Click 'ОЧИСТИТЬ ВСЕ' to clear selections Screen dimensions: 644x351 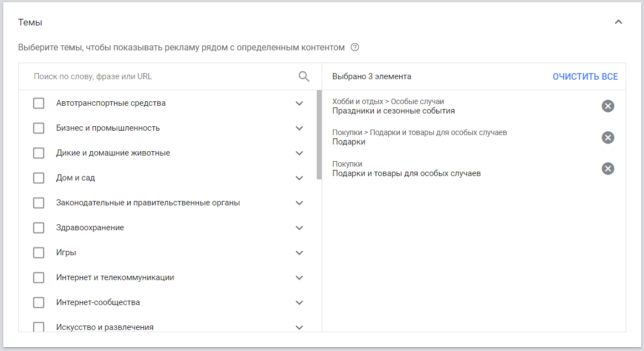(585, 76)
